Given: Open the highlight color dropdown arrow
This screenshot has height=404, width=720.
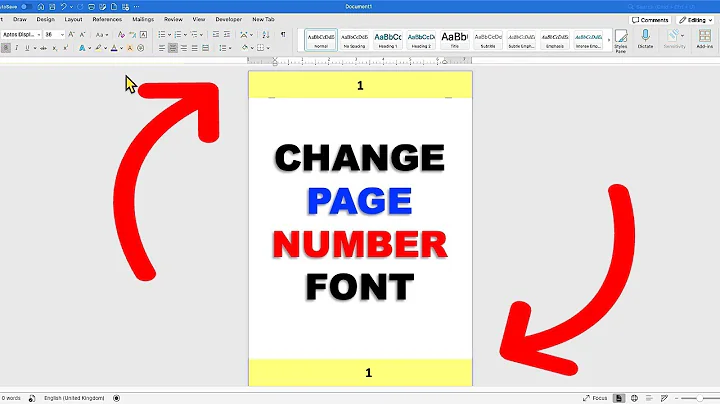Looking at the screenshot, I should 105,48.
